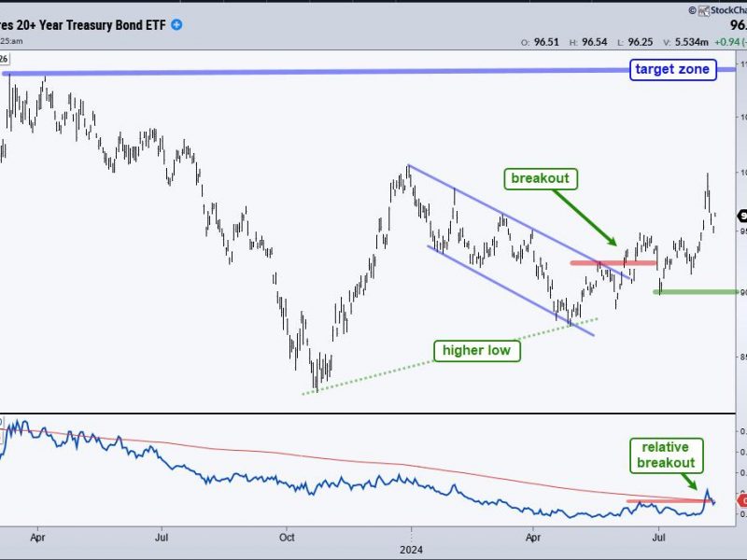The height and width of the screenshot is (560, 747).
Task: Select the 'relative breakout' annotation label
Action: (x=666, y=455)
